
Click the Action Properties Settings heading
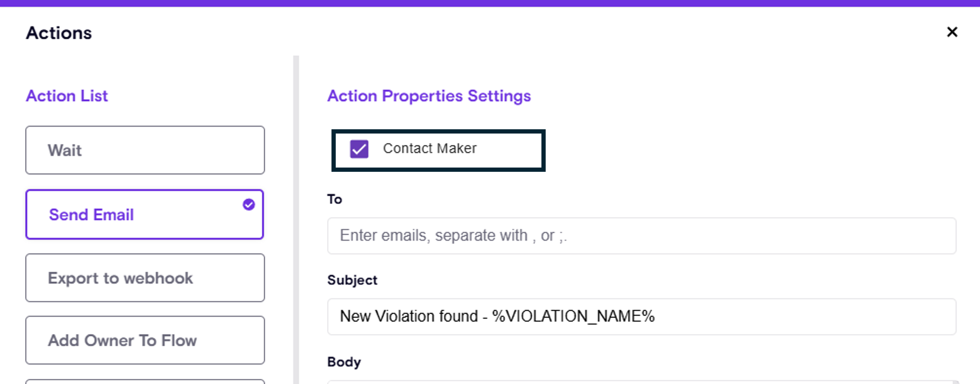coord(429,96)
